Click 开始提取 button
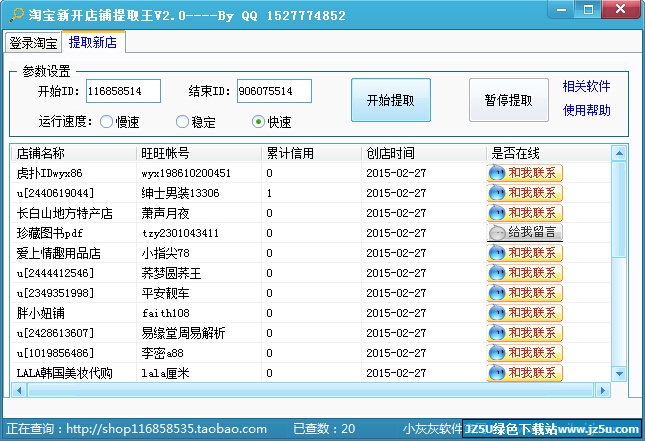The height and width of the screenshot is (441, 645). pos(391,100)
